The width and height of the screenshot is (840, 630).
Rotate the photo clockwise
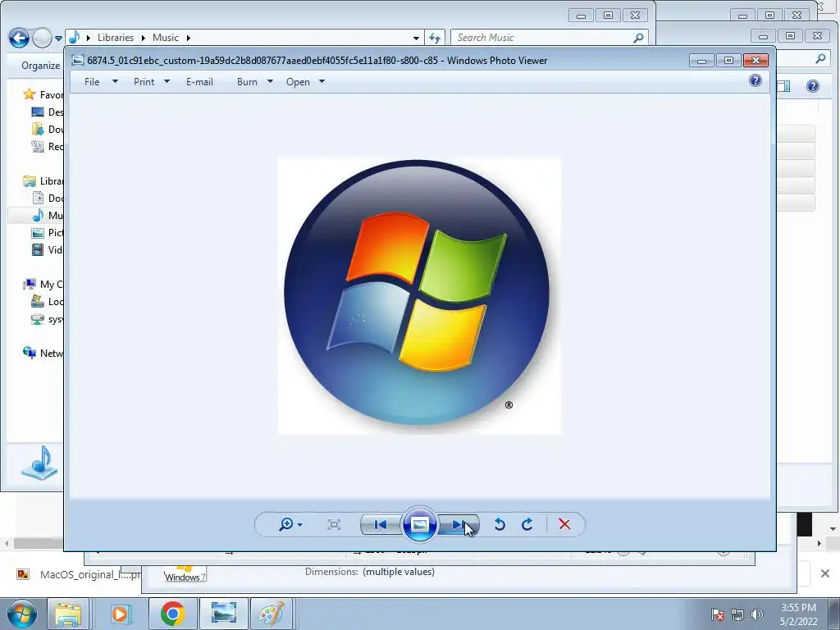[x=527, y=524]
